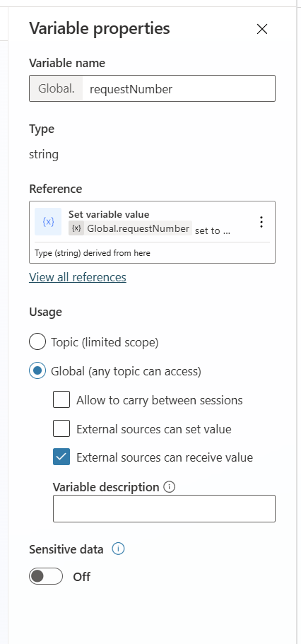Click the Off label beside the sensitive toggle

[82, 577]
